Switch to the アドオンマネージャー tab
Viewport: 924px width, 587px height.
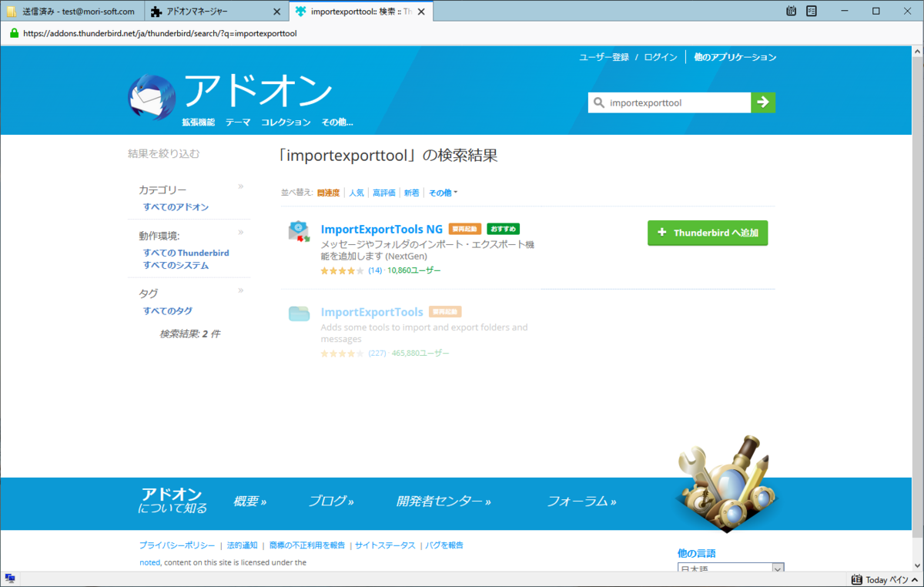point(216,12)
